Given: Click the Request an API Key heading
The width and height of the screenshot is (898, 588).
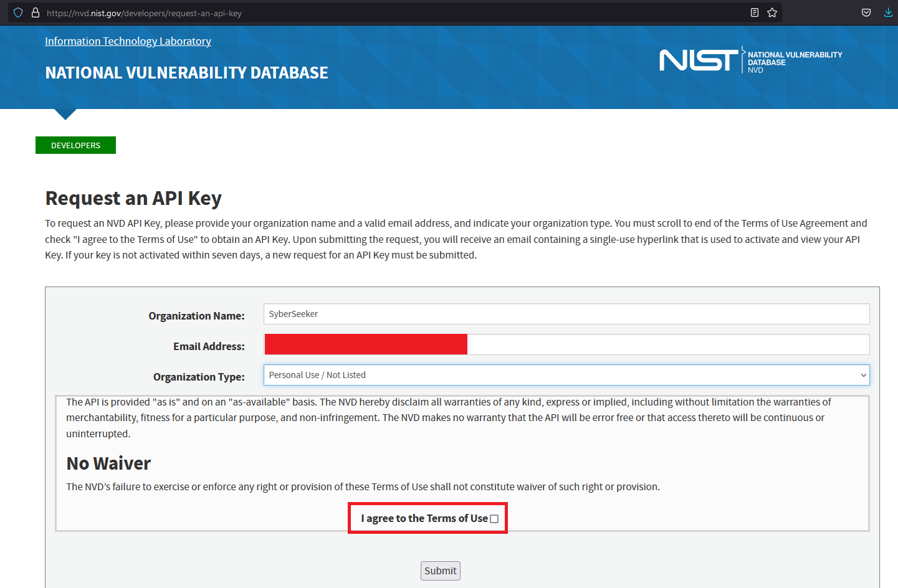Looking at the screenshot, I should click(x=133, y=198).
